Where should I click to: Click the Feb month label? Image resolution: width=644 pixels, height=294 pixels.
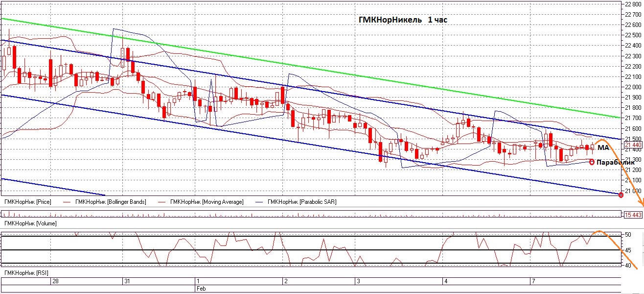point(201,289)
